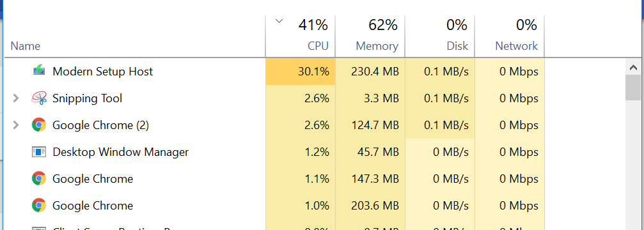Click the Chrome icon using 147.3 MB
The height and width of the screenshot is (230, 644).
coord(38,178)
